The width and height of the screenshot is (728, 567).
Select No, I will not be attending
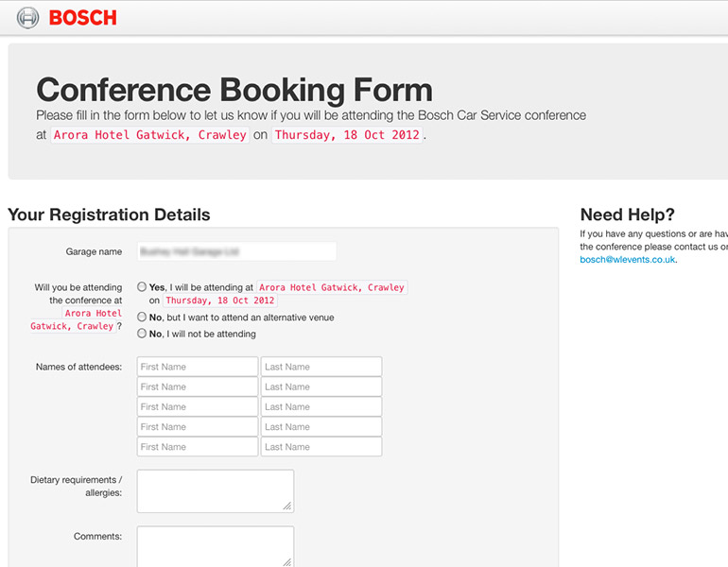tap(142, 334)
